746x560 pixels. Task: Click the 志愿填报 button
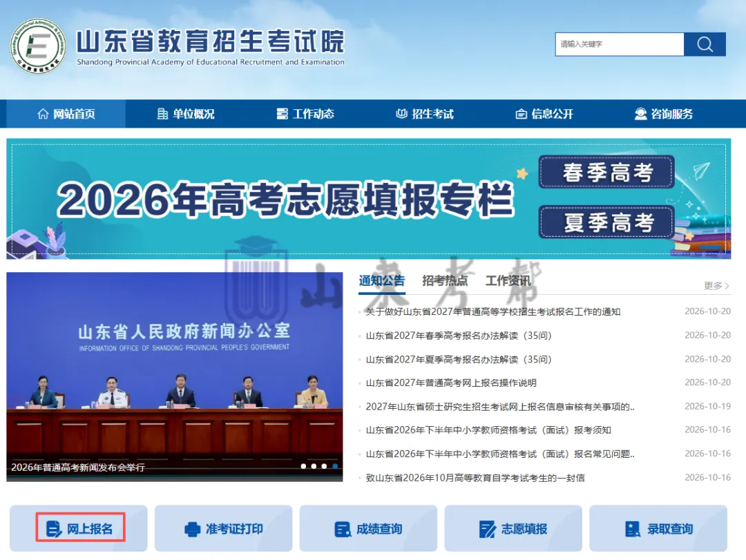513,528
